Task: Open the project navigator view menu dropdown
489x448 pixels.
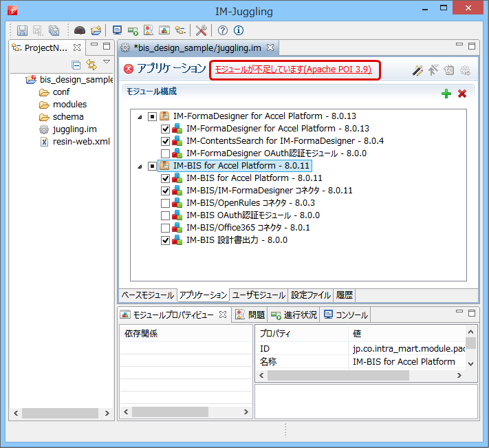Action: 107,62
